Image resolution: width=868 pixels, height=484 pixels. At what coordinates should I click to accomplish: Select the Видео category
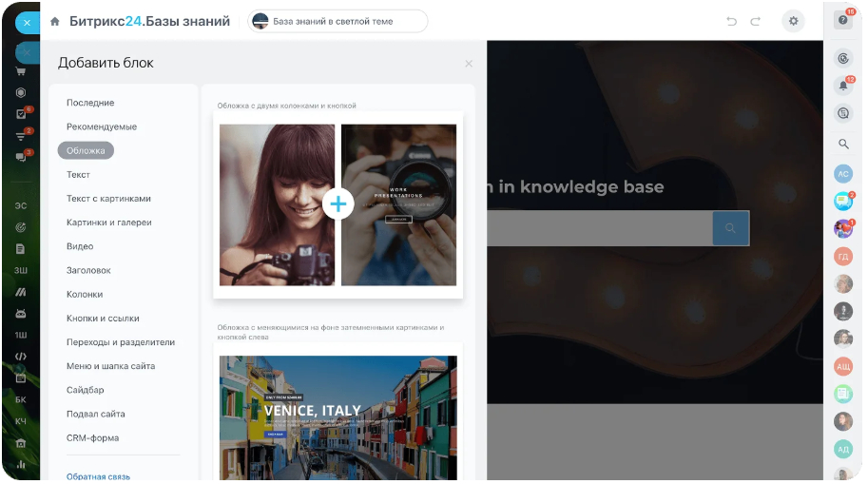[x=80, y=246]
